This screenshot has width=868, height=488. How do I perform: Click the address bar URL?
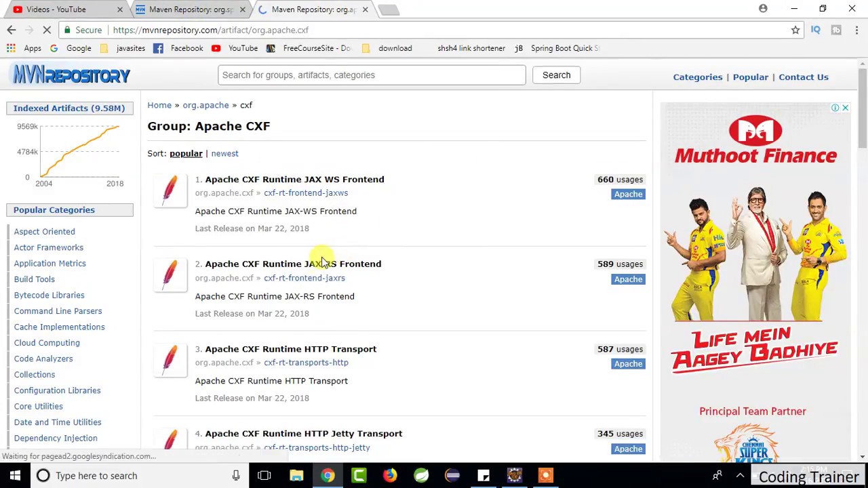click(210, 30)
